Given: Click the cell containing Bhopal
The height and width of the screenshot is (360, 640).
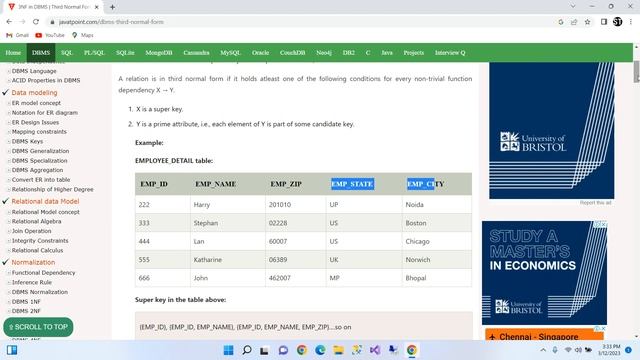Looking at the screenshot, I should point(437,278).
